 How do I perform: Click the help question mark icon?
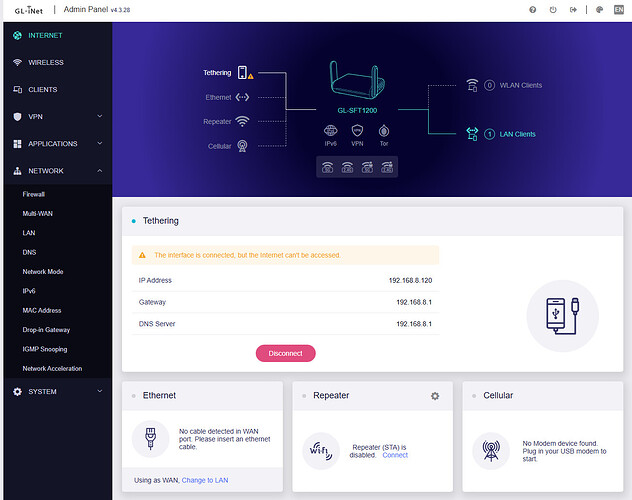coord(532,9)
